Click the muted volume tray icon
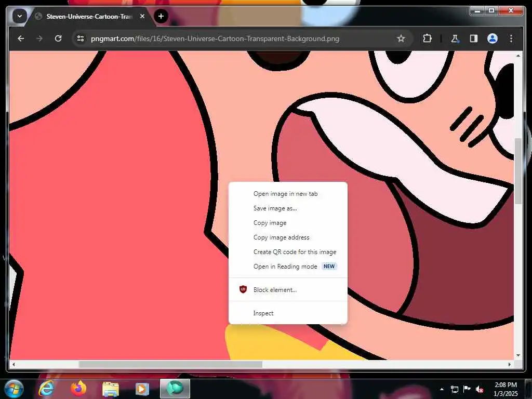 [480, 389]
